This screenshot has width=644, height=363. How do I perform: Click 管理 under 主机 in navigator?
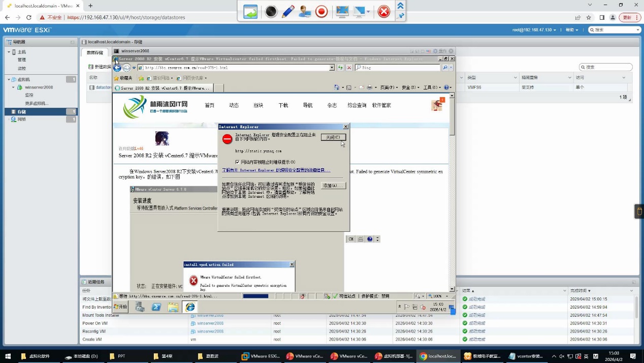click(x=21, y=60)
